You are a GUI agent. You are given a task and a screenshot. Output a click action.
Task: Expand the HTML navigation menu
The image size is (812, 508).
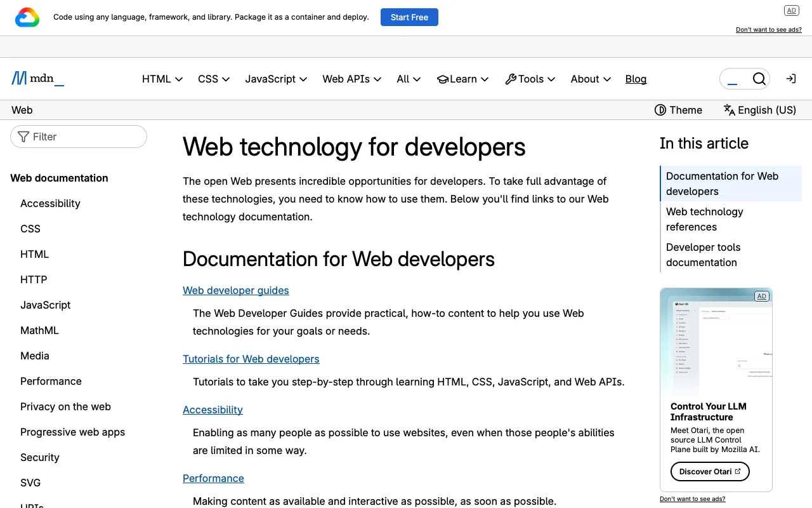162,79
